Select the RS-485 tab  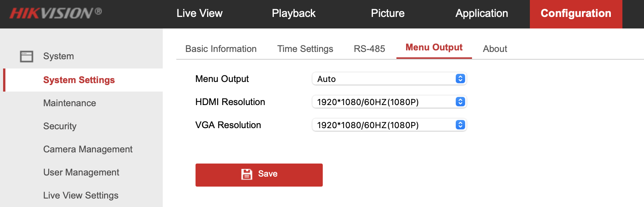(x=369, y=49)
